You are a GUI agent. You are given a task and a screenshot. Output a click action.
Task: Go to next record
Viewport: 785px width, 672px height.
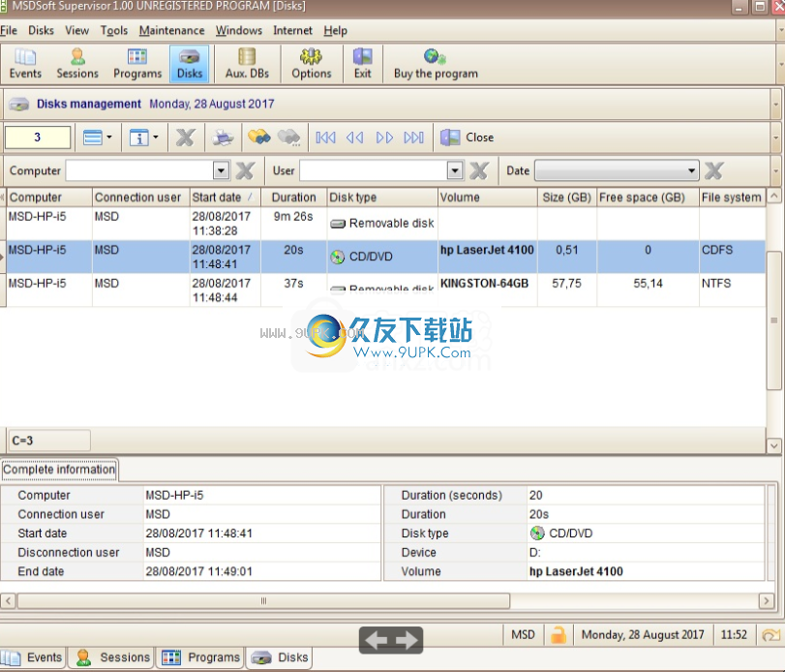tap(384, 137)
